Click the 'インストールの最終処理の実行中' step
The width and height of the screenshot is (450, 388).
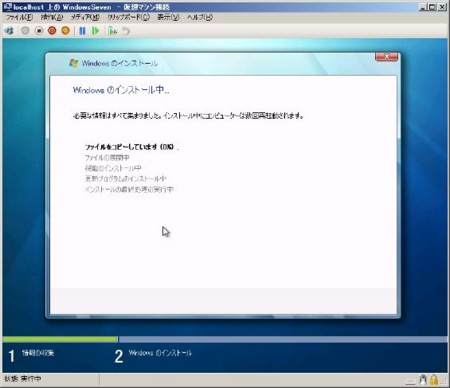pos(129,189)
